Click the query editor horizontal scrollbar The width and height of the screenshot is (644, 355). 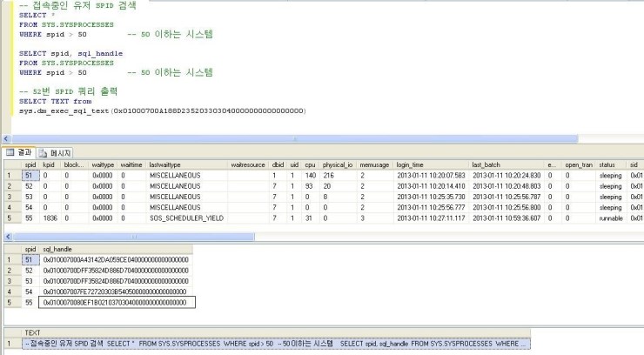322,138
